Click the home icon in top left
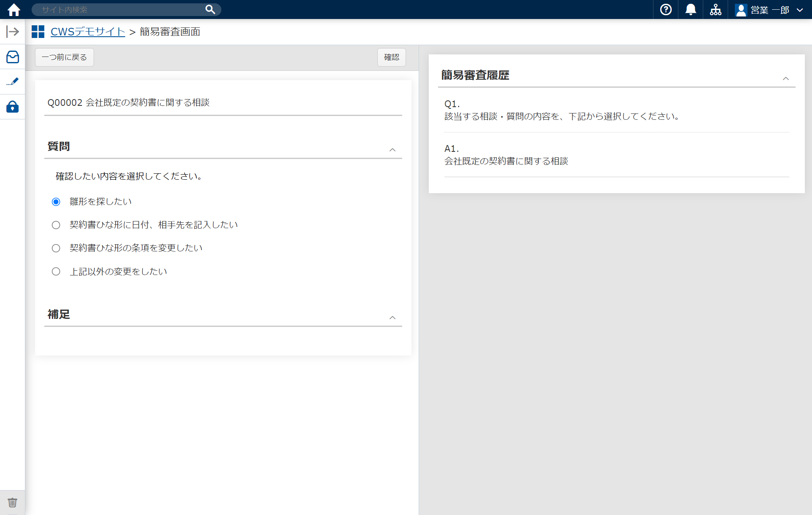This screenshot has width=812, height=515. (13, 9)
